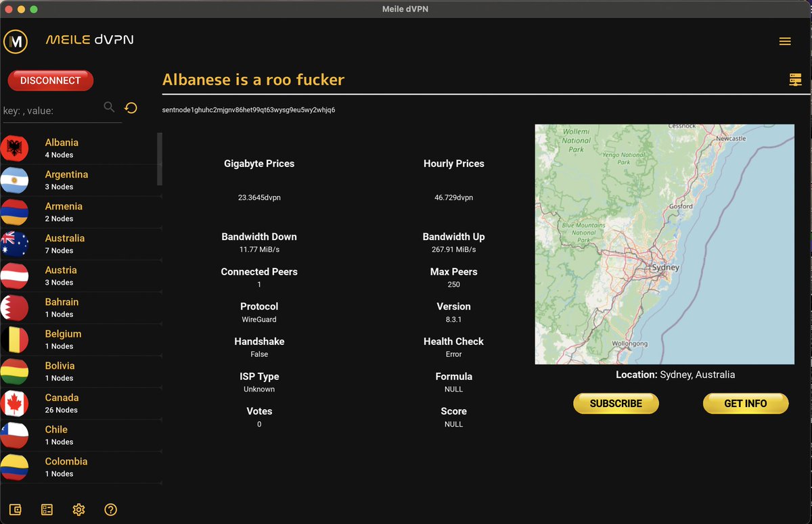Click the Armenia flag icon
812x524 pixels.
tap(14, 212)
